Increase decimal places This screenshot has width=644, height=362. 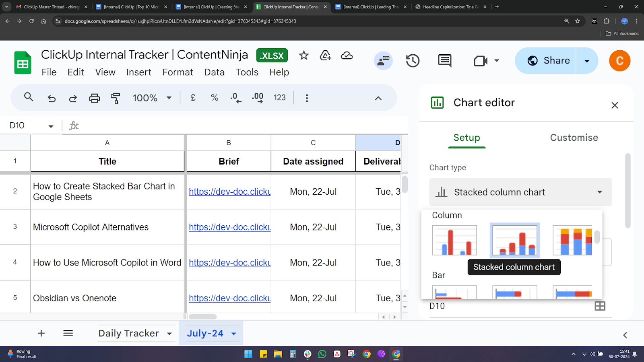(x=258, y=98)
